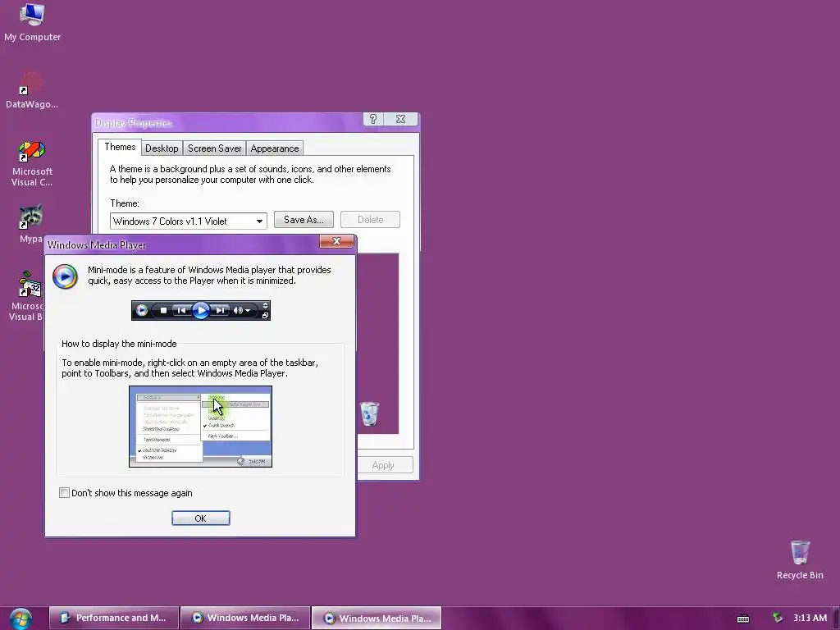The width and height of the screenshot is (840, 630).
Task: Click OK in Windows Media Player dialog
Action: point(201,518)
